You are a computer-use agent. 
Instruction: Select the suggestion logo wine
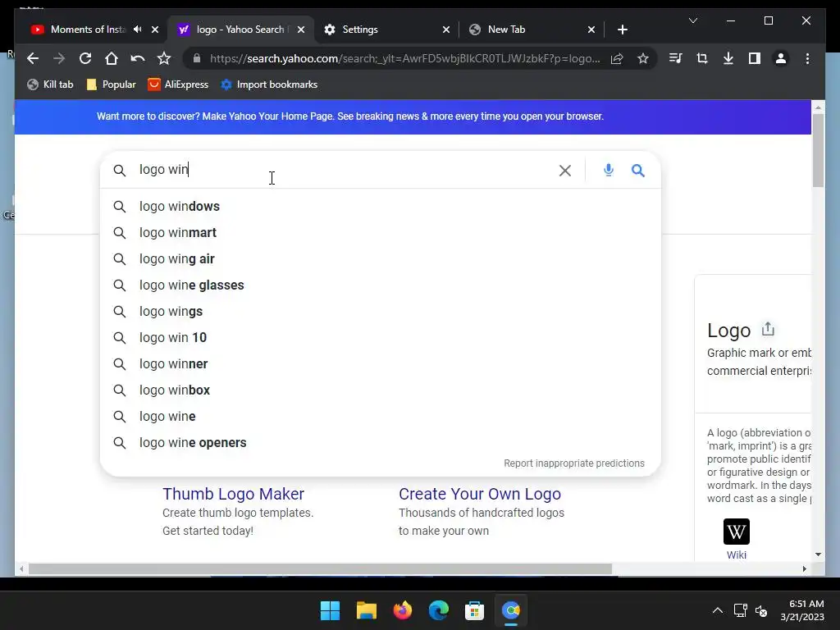381,416
